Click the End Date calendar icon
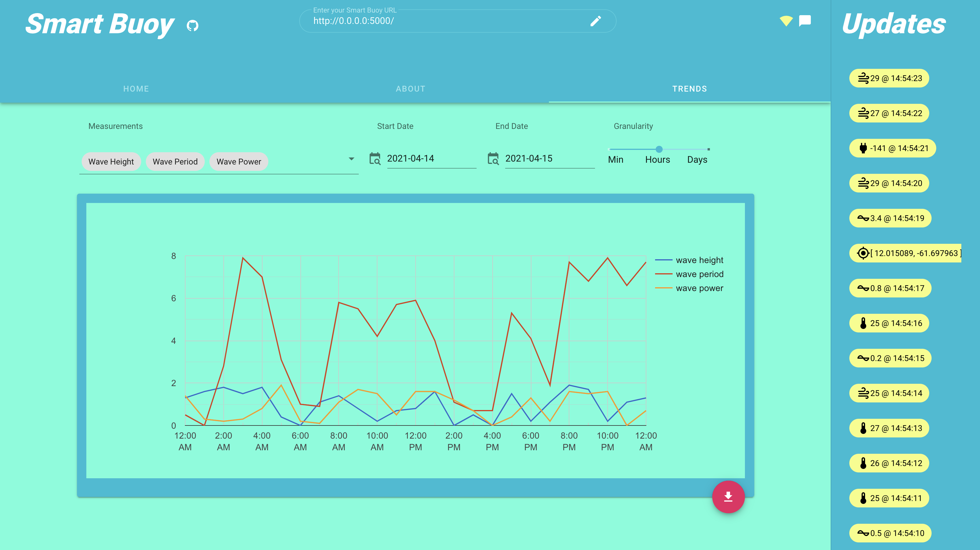The width and height of the screenshot is (980, 550). [493, 159]
